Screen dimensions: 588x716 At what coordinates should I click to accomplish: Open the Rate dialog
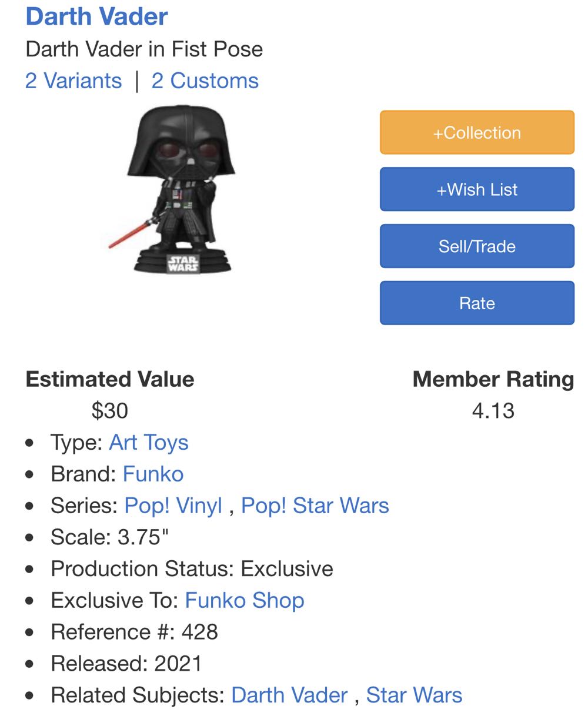coord(476,303)
